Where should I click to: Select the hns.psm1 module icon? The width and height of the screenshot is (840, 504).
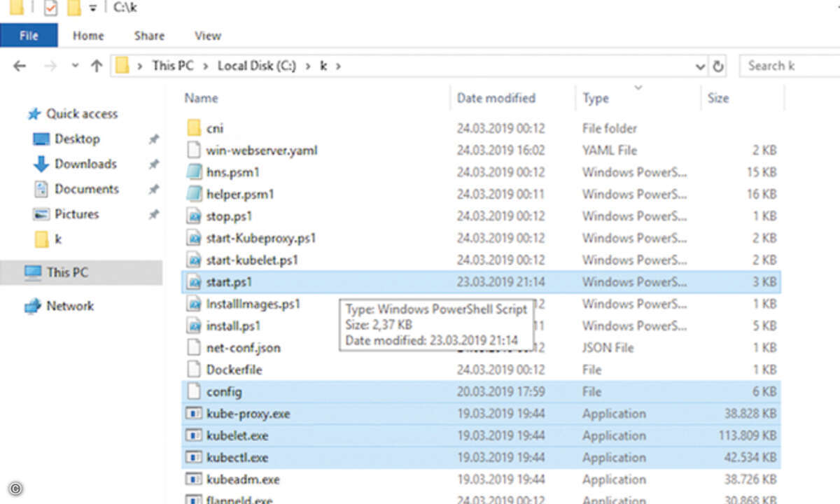194,172
